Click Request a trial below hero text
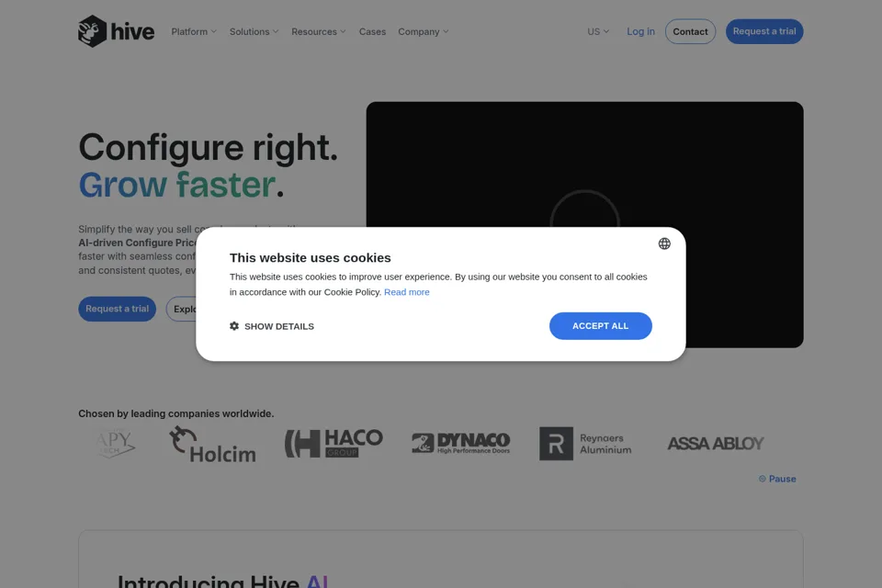Viewport: 882px width, 588px height. click(117, 309)
